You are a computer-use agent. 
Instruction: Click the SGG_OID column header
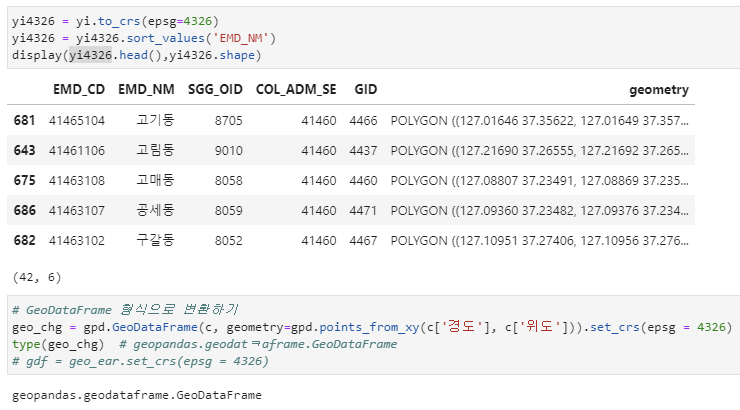pos(215,90)
